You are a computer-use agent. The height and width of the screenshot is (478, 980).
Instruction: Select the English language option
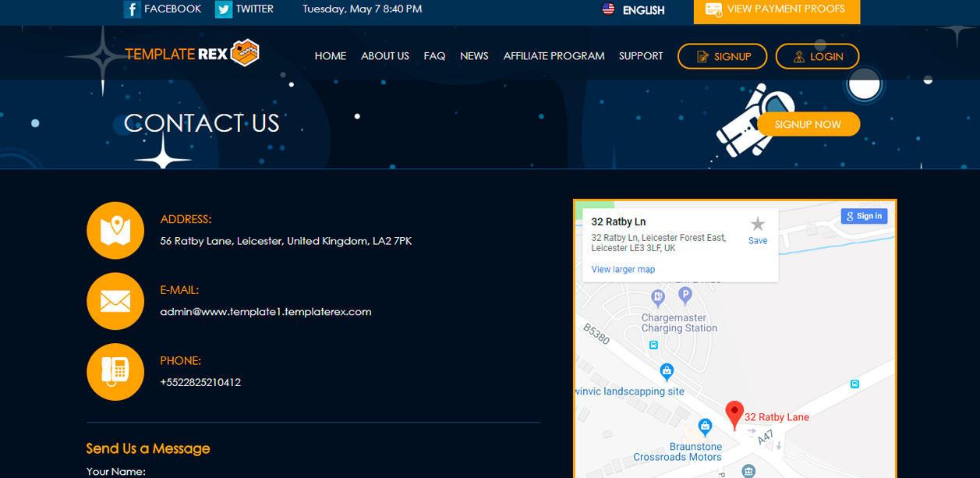[x=644, y=10]
